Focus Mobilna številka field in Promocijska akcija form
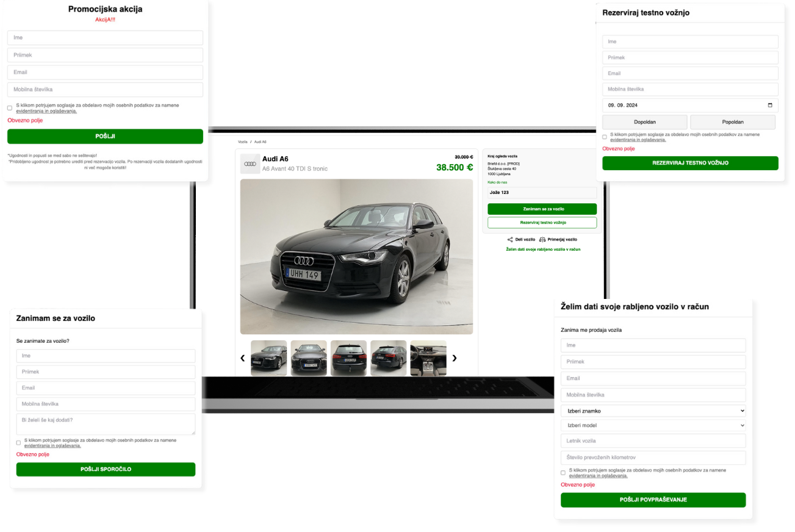The height and width of the screenshot is (532, 795). pyautogui.click(x=105, y=90)
